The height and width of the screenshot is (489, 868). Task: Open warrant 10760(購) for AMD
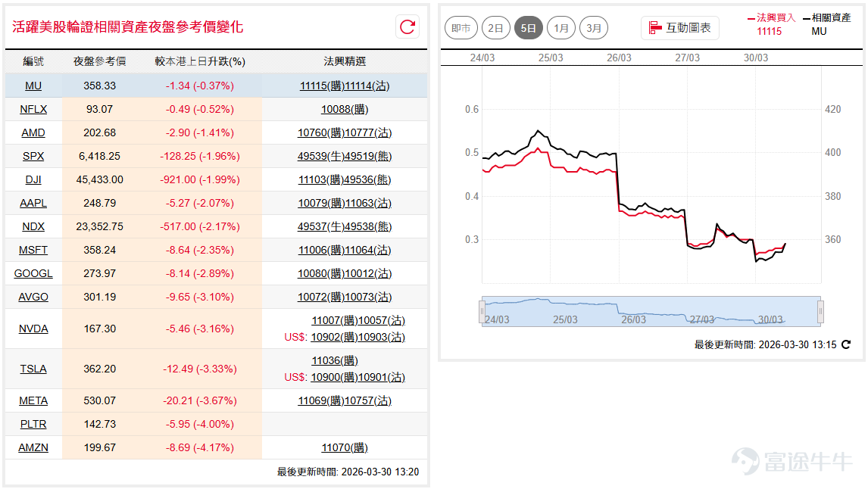(321, 132)
